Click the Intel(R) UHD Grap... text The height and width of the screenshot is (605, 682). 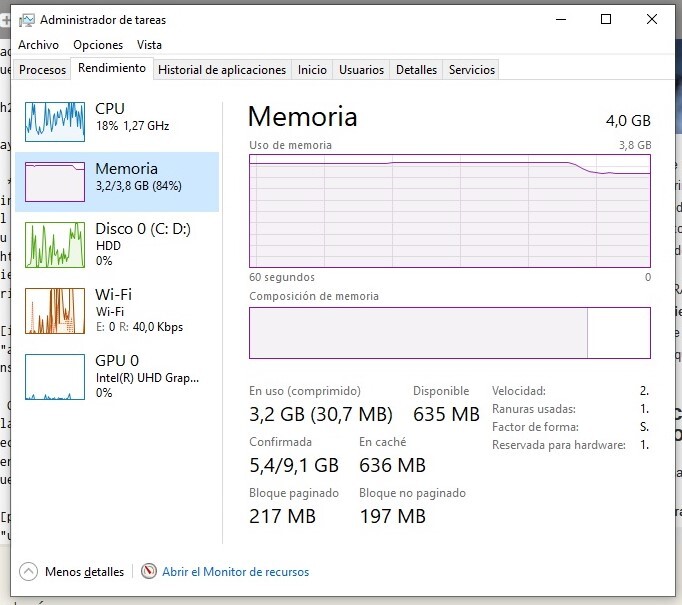pos(147,378)
